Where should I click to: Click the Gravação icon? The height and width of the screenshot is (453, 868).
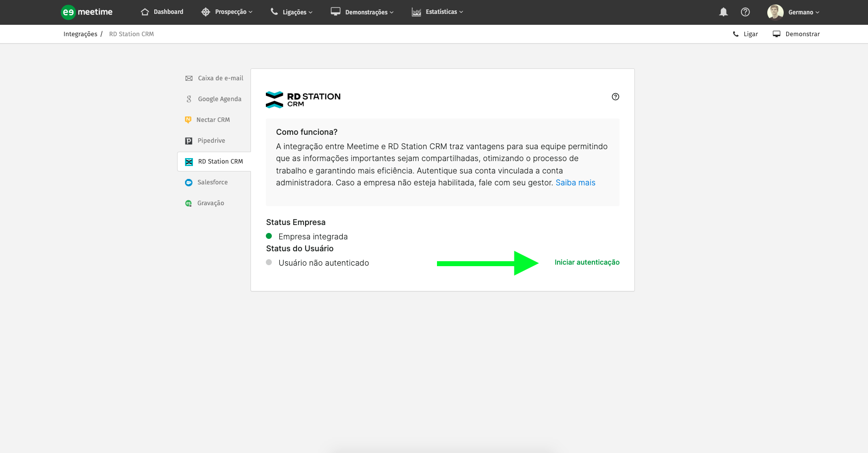tap(188, 203)
